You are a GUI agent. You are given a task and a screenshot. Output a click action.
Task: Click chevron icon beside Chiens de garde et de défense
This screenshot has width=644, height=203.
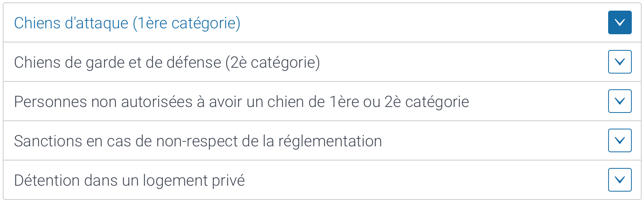[x=620, y=62]
